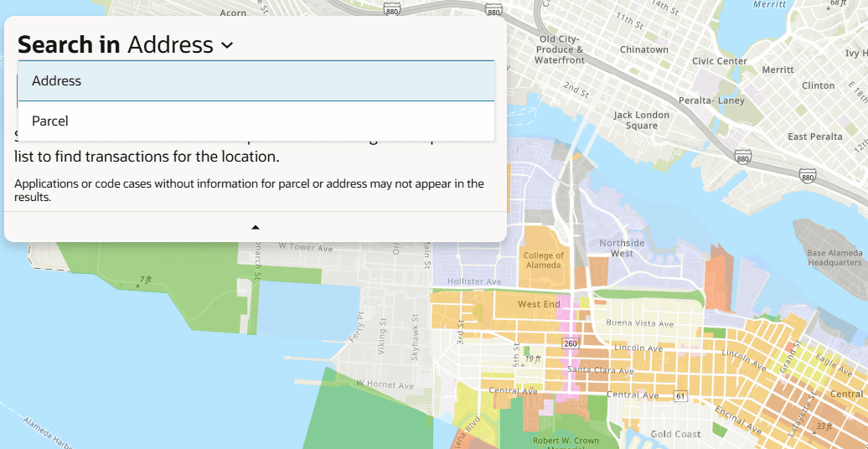Click the 33 ft elevation marker
868x449 pixels.
point(821,427)
